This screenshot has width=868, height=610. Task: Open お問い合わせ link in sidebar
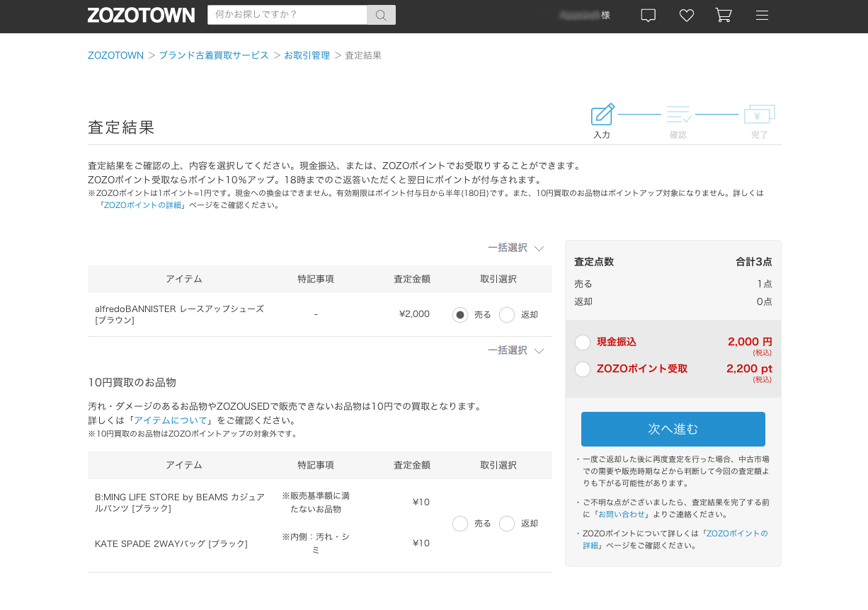point(622,514)
